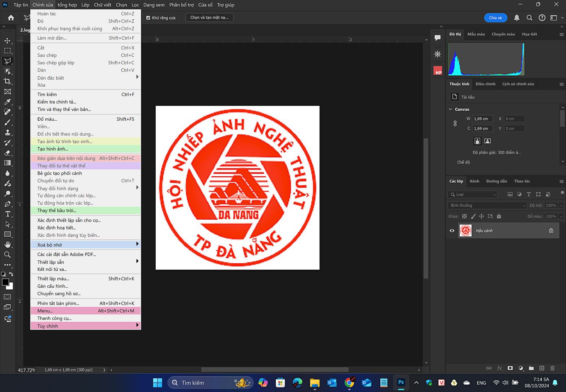Click the foreground color swatch
This screenshot has width=566, height=392.
coord(5,282)
